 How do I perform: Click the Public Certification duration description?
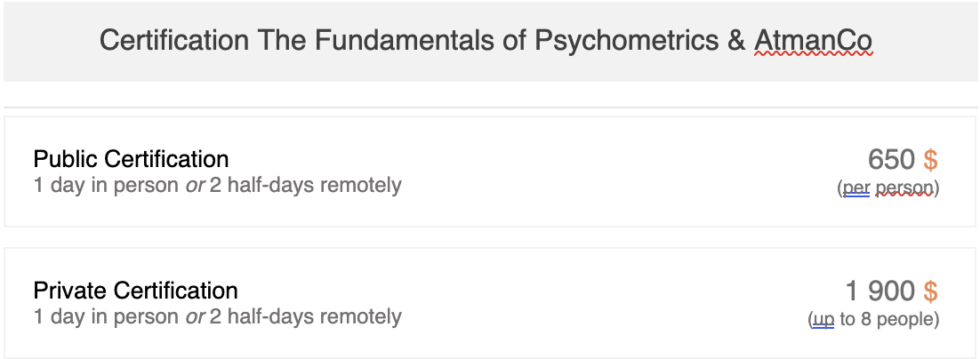click(218, 186)
